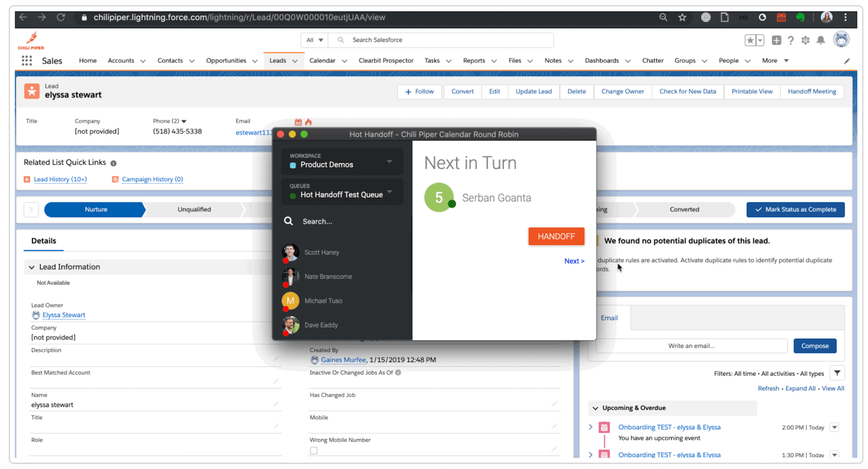The width and height of the screenshot is (868, 469).
Task: Click the Chili Piper logo
Action: pos(31,41)
